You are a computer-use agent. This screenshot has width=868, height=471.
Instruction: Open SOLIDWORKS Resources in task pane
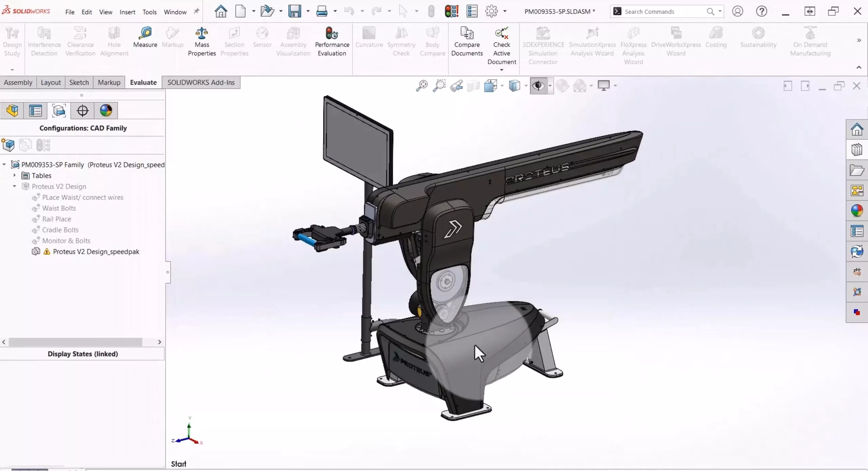pos(857,129)
